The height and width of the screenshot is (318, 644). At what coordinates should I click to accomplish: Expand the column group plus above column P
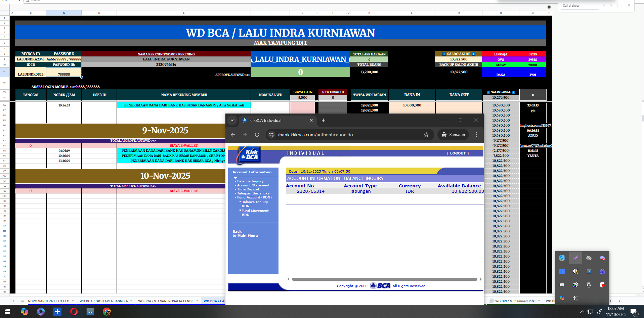549,7
